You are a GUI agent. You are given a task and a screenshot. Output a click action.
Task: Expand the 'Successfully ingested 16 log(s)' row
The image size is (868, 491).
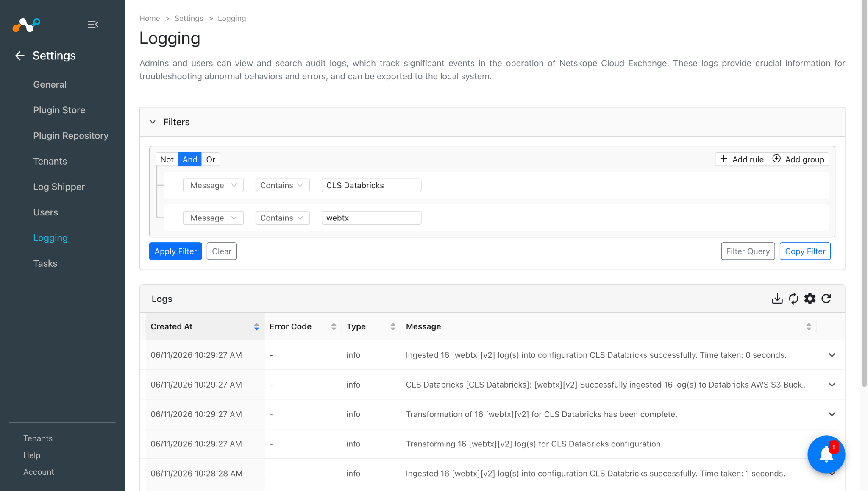coord(832,385)
